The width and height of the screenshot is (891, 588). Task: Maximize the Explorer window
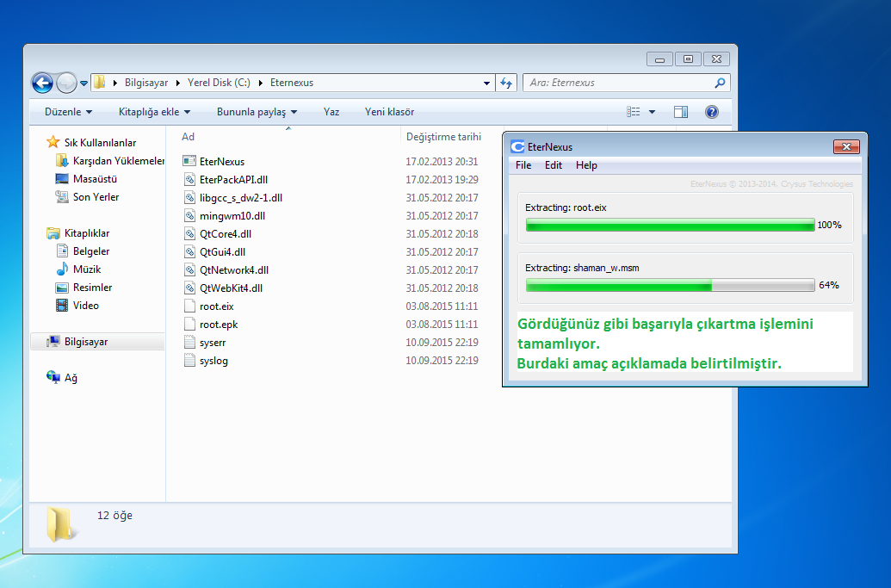click(688, 59)
